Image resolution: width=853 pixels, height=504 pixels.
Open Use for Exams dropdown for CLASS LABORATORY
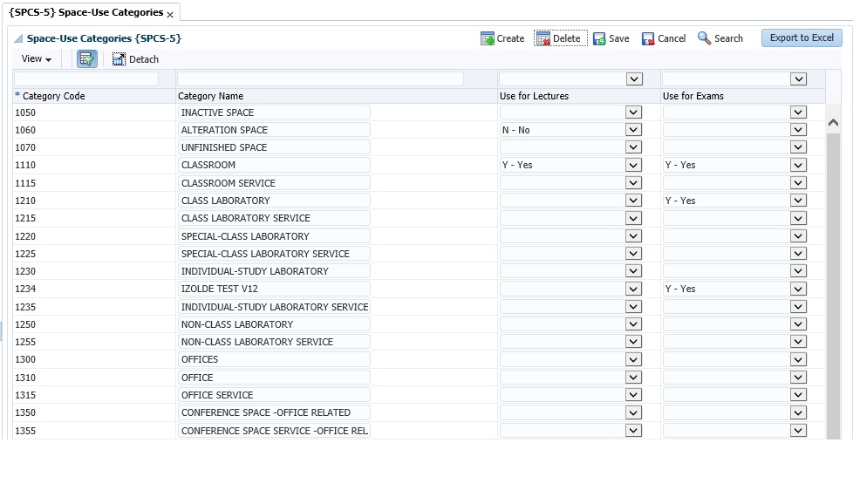[x=797, y=201]
